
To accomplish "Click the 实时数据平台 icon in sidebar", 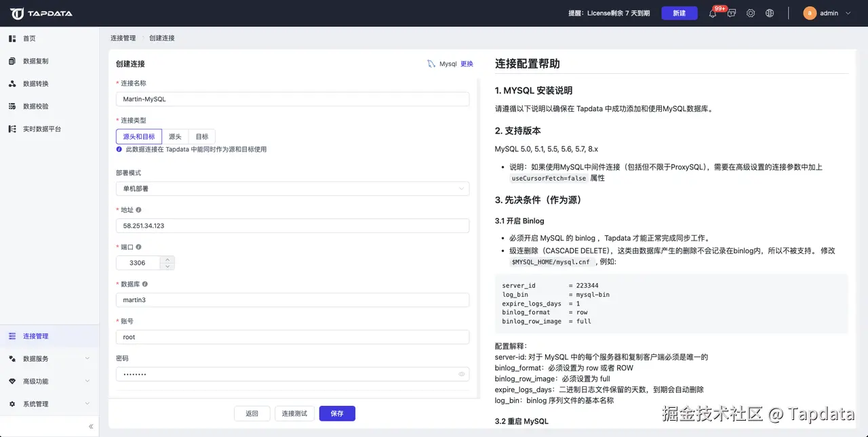I will [12, 129].
